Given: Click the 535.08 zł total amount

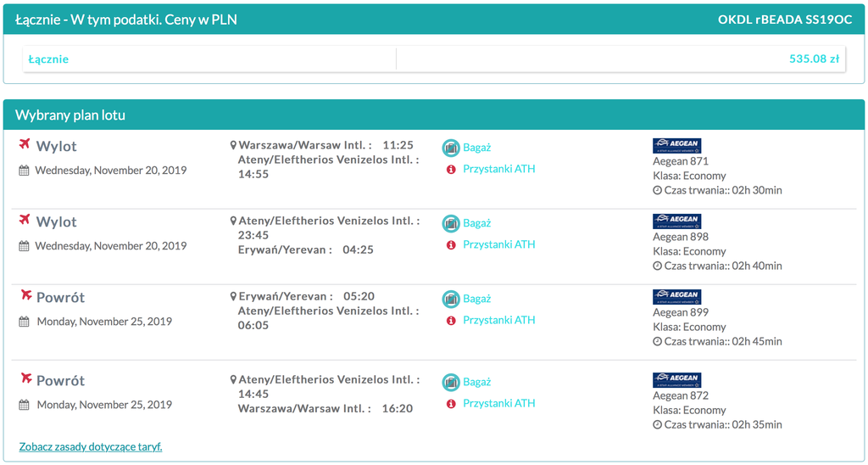Looking at the screenshot, I should [815, 59].
